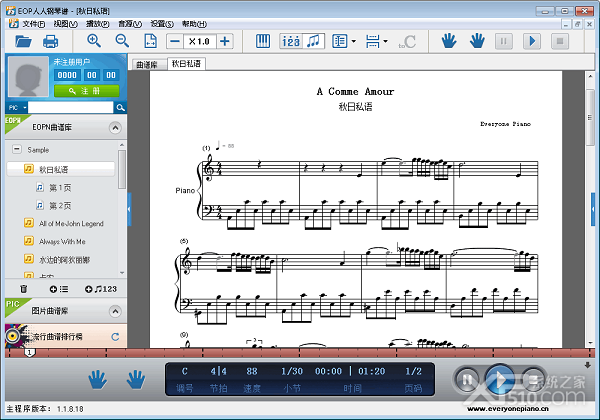This screenshot has width=600, height=420.
Task: Select 水边的阿狄丽娜 song
Action: point(64,260)
